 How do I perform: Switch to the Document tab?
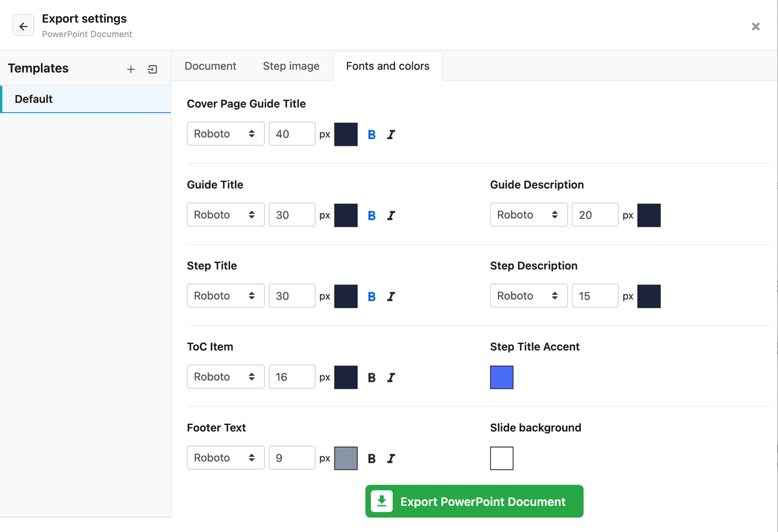pos(210,66)
